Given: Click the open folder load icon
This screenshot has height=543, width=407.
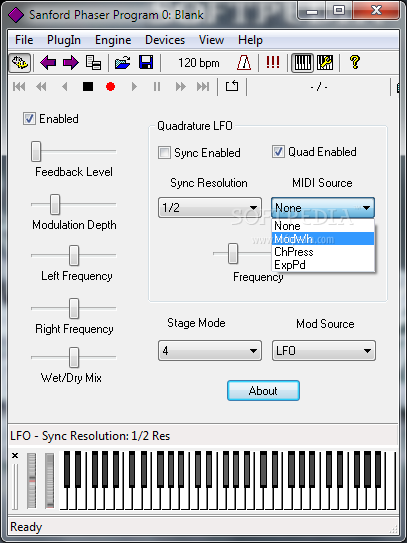Looking at the screenshot, I should (x=123, y=63).
